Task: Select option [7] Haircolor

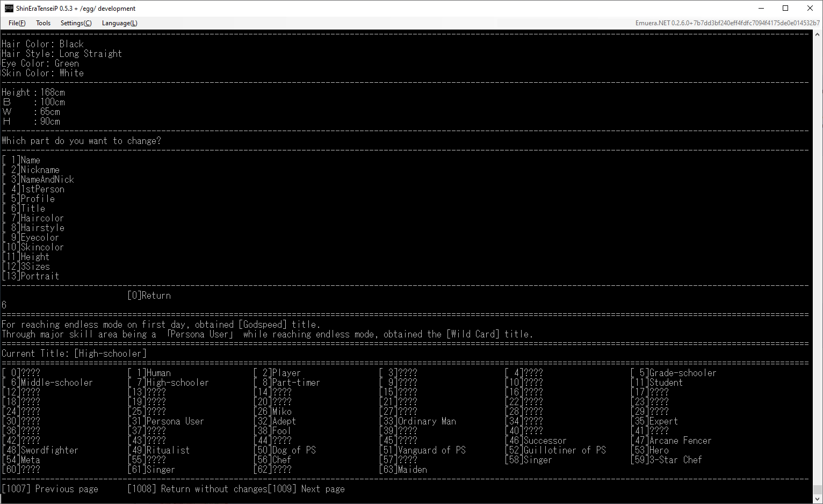Action: tap(33, 218)
